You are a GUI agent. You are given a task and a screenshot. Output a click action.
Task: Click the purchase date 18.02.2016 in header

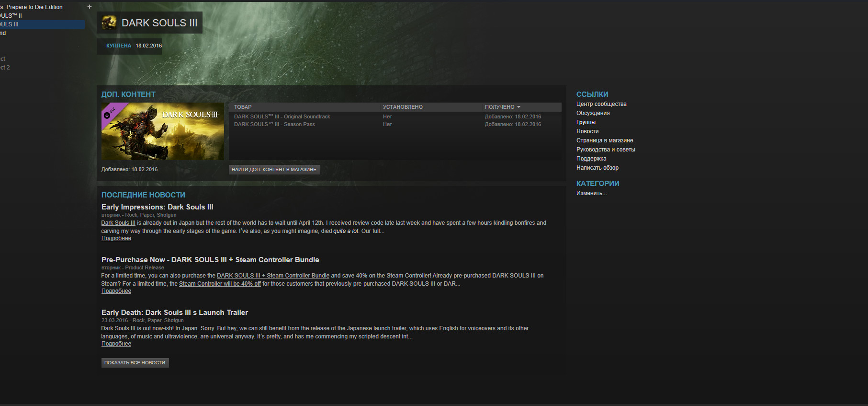(148, 46)
